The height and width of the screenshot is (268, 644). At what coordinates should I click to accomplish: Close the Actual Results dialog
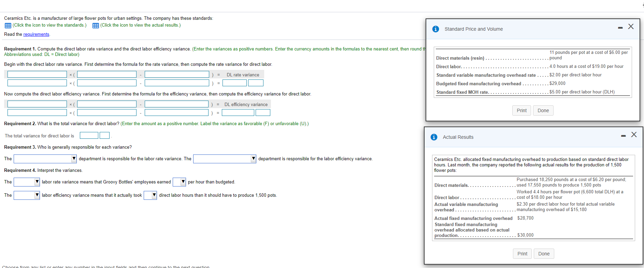coord(634,135)
